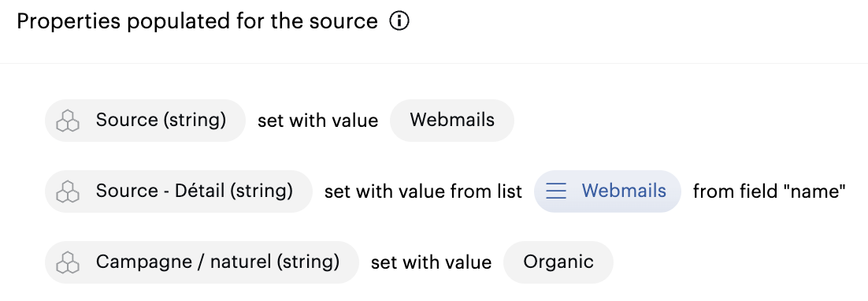Click the "set with value from list" text
The image size is (868, 301).
pyautogui.click(x=424, y=191)
